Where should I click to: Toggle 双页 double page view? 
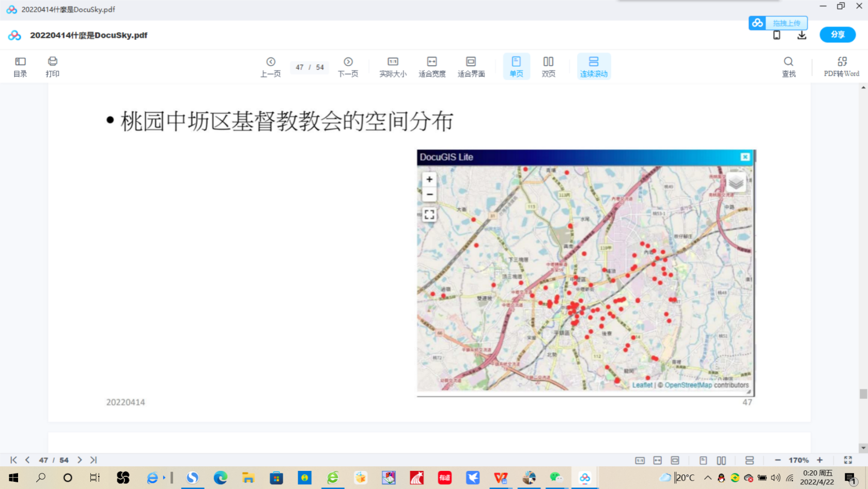click(x=548, y=67)
